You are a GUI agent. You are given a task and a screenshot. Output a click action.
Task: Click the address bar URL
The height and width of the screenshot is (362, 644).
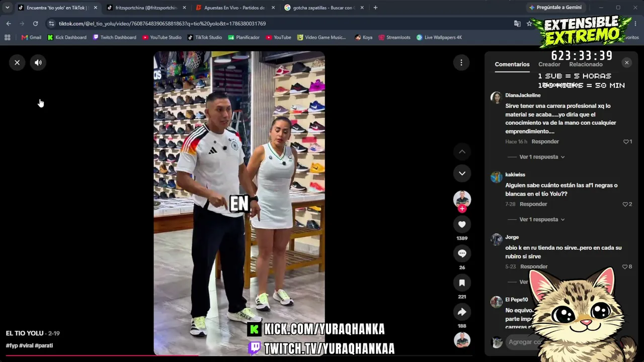coord(162,24)
